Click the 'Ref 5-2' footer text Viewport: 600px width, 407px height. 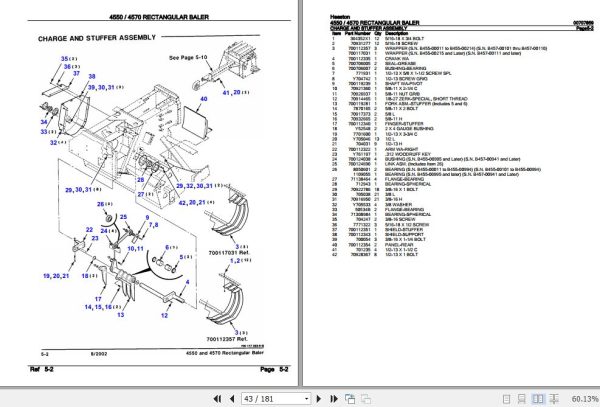pos(41,369)
